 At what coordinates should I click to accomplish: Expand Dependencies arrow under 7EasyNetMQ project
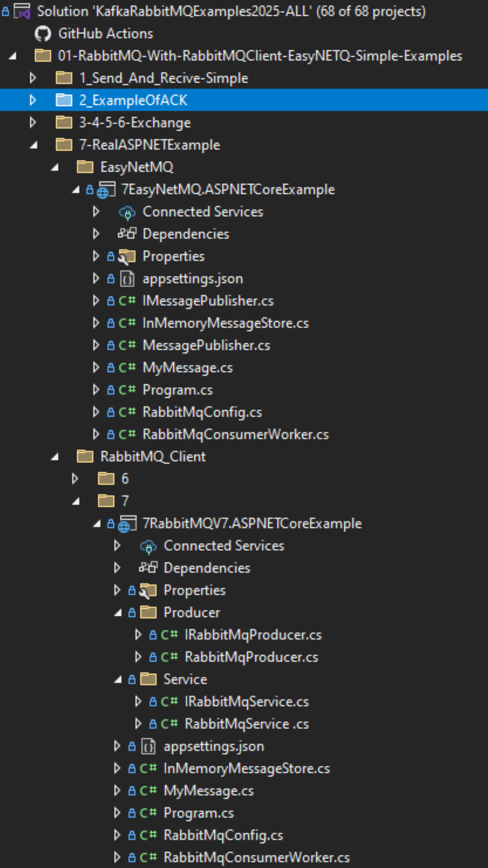[x=96, y=233]
